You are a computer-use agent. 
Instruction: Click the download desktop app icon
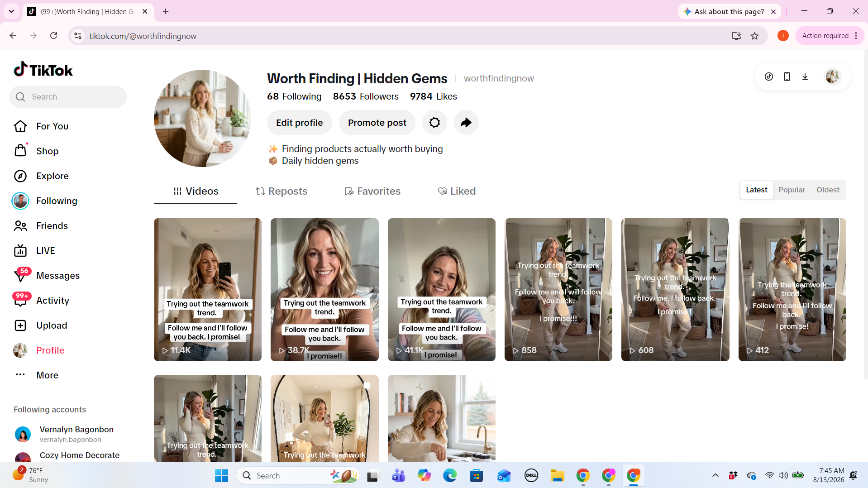point(805,77)
